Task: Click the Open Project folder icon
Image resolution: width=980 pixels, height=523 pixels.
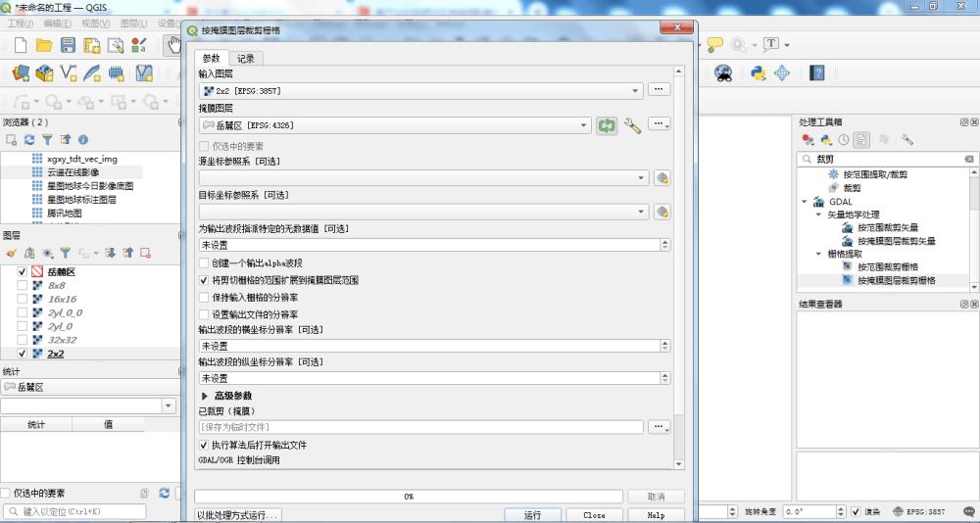Action: click(44, 45)
